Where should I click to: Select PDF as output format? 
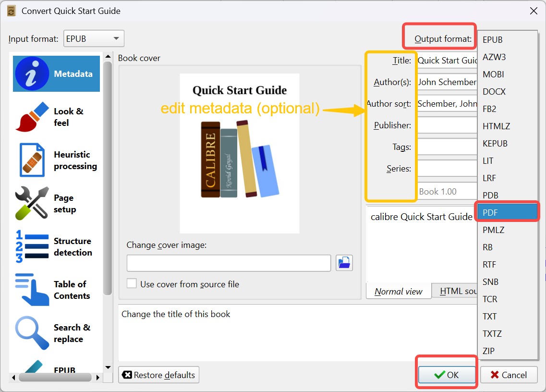(507, 212)
